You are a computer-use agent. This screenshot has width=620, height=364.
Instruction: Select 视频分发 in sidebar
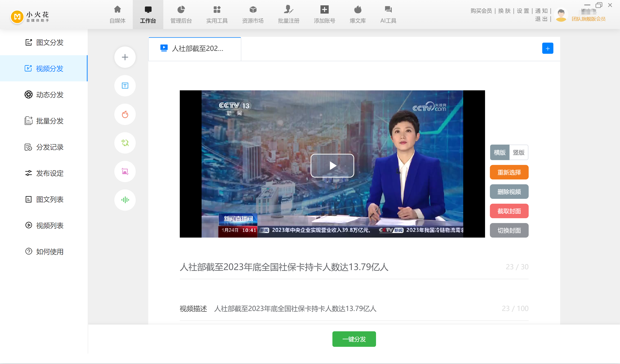pyautogui.click(x=44, y=68)
